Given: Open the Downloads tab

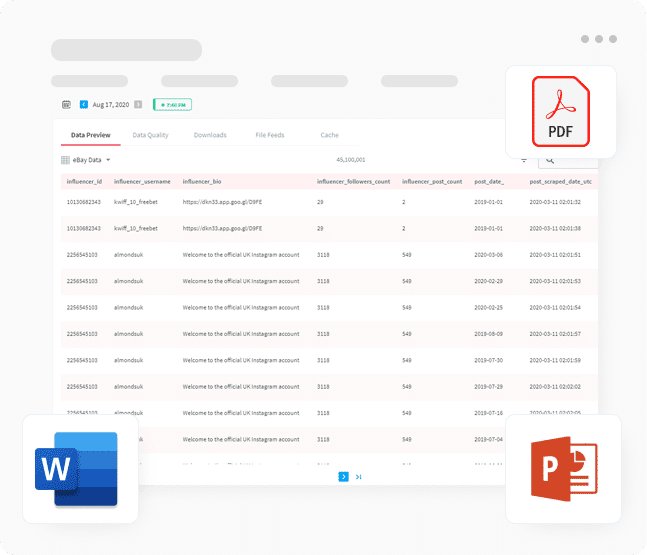Looking at the screenshot, I should point(210,135).
